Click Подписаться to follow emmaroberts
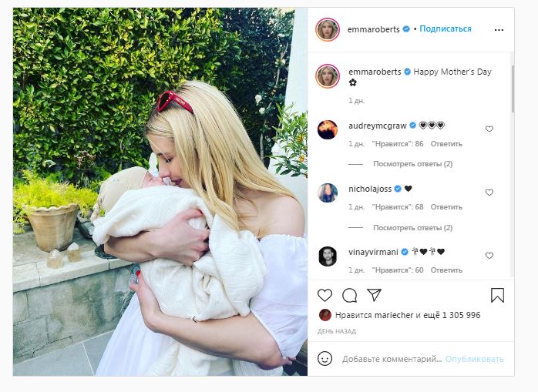538x392 pixels. 446,29
